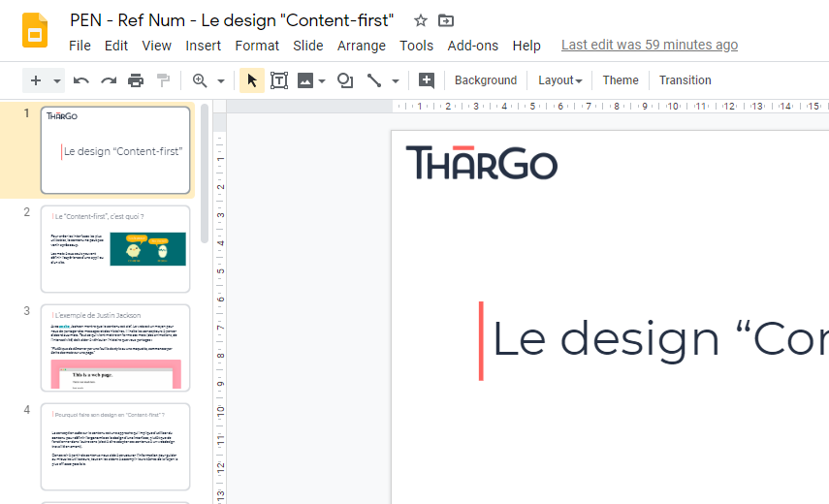Click the Background button
This screenshot has width=829, height=504.
(x=486, y=80)
